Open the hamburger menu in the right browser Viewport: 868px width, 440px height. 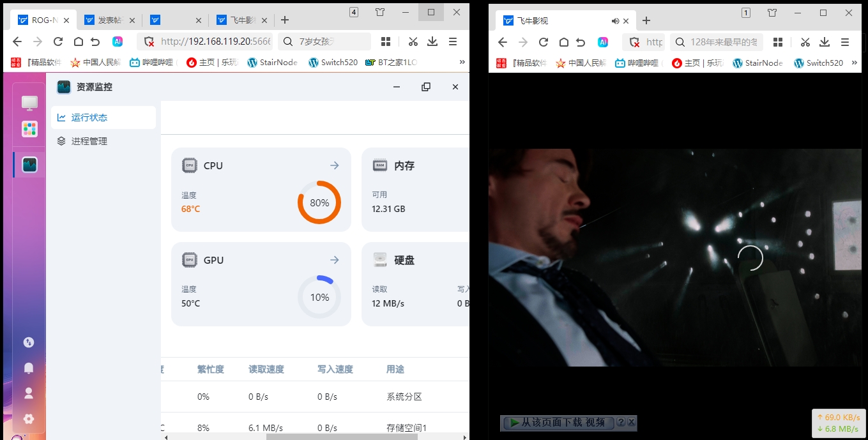point(845,42)
